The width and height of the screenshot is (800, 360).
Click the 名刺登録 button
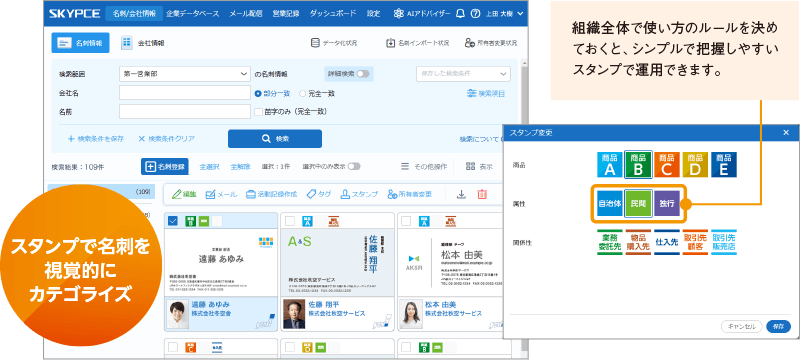(x=165, y=166)
